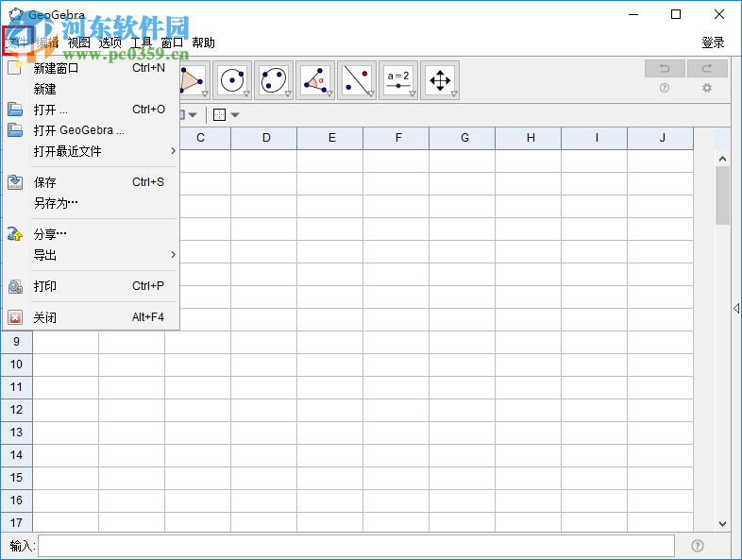Choose 关闭 menu entry

point(92,317)
